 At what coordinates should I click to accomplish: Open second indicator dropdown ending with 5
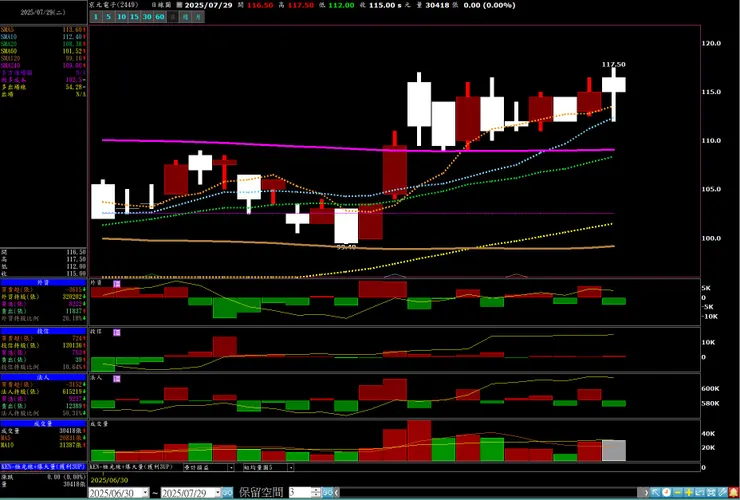pyautogui.click(x=291, y=467)
